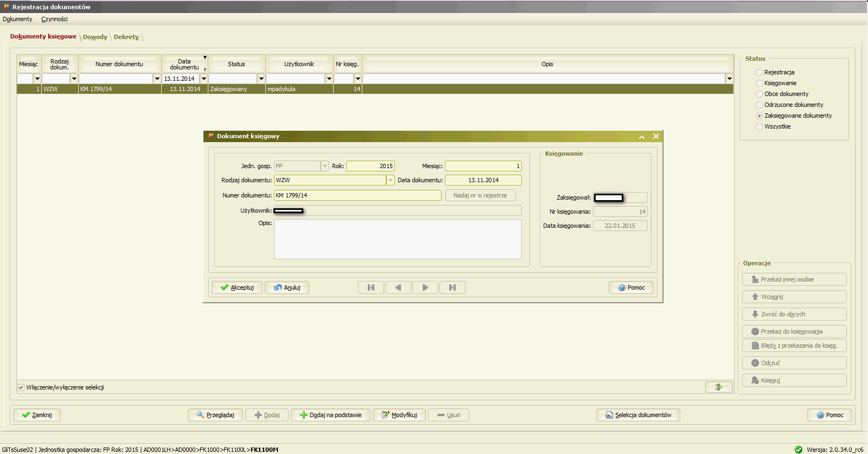
Task: Click Przekaż do księgowania operation
Action: click(x=794, y=331)
